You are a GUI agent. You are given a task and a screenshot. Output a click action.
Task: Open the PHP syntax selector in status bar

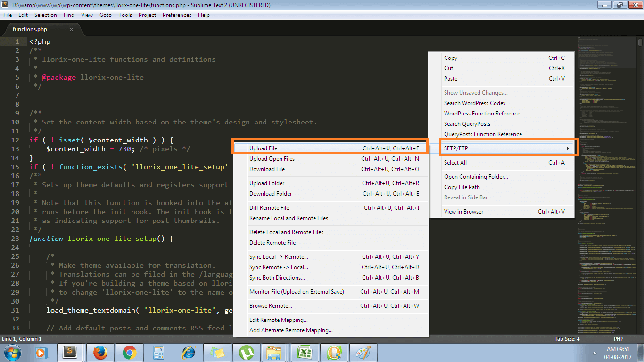click(619, 339)
